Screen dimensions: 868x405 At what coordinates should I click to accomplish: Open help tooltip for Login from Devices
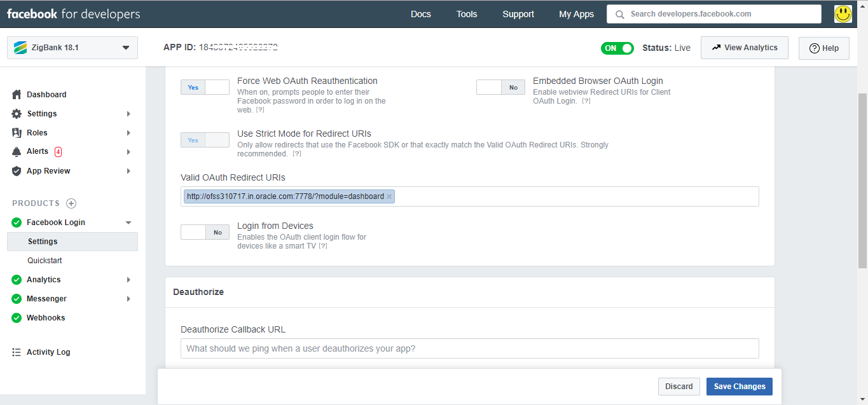click(x=322, y=246)
